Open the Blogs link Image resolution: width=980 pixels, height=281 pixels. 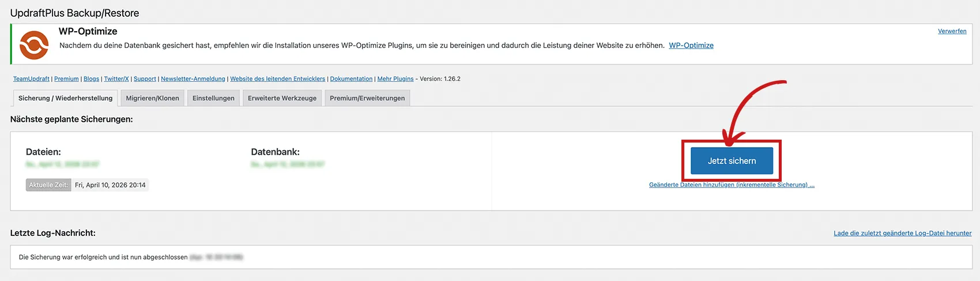click(x=91, y=79)
